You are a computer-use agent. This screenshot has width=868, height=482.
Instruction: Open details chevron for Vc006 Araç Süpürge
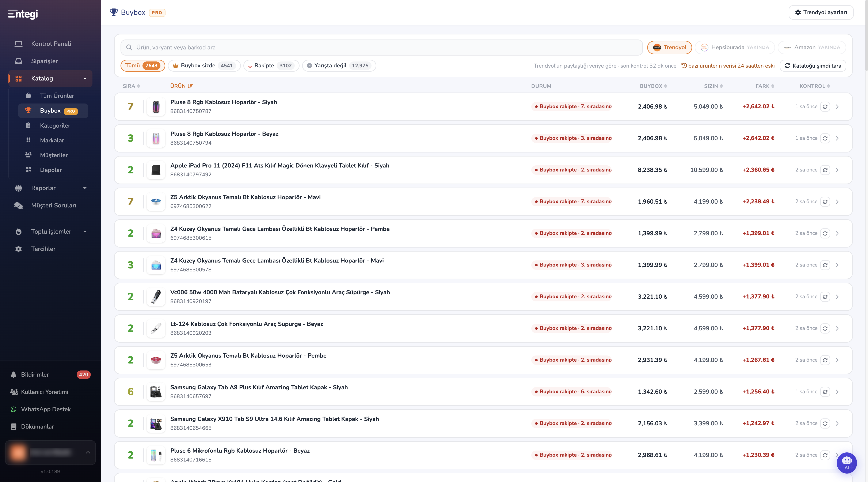837,297
